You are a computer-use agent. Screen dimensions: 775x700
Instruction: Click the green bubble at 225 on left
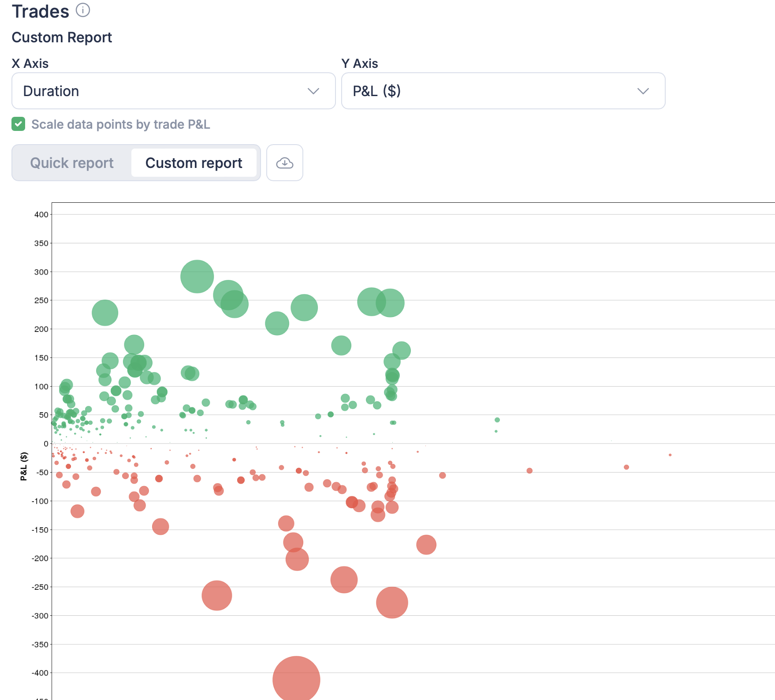[x=105, y=313]
